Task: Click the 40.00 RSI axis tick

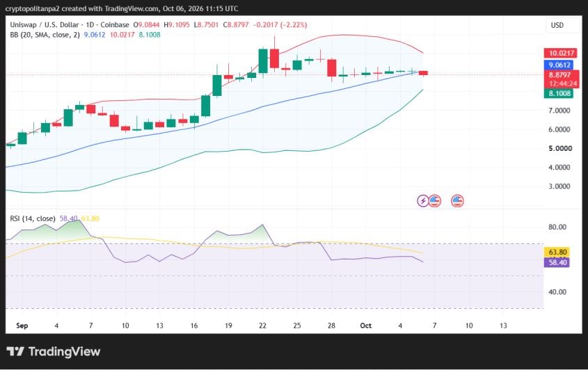Action: pos(557,291)
